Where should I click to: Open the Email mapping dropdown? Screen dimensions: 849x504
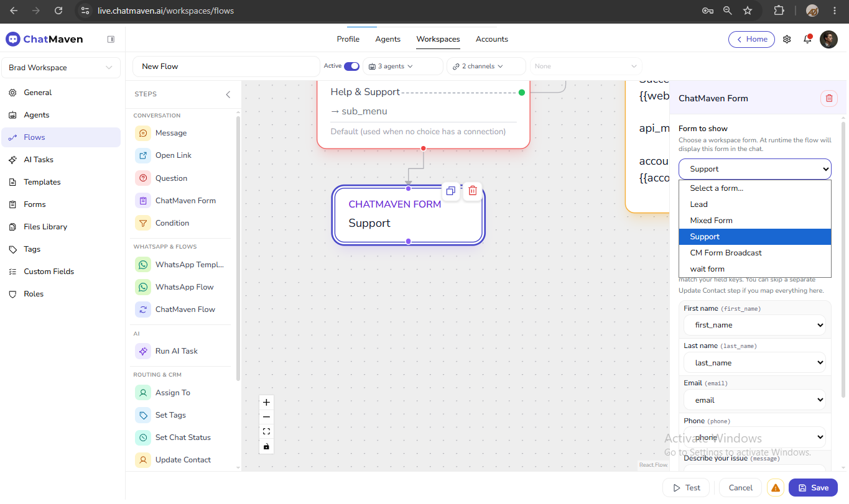tap(754, 400)
